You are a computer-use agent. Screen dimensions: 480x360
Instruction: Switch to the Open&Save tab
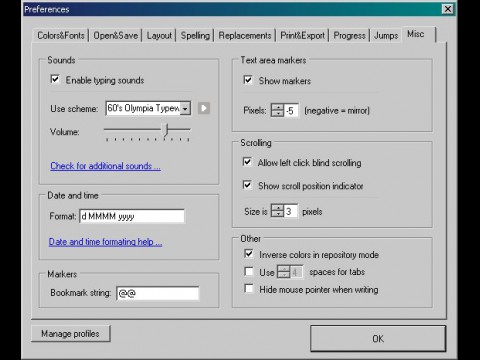click(x=115, y=35)
